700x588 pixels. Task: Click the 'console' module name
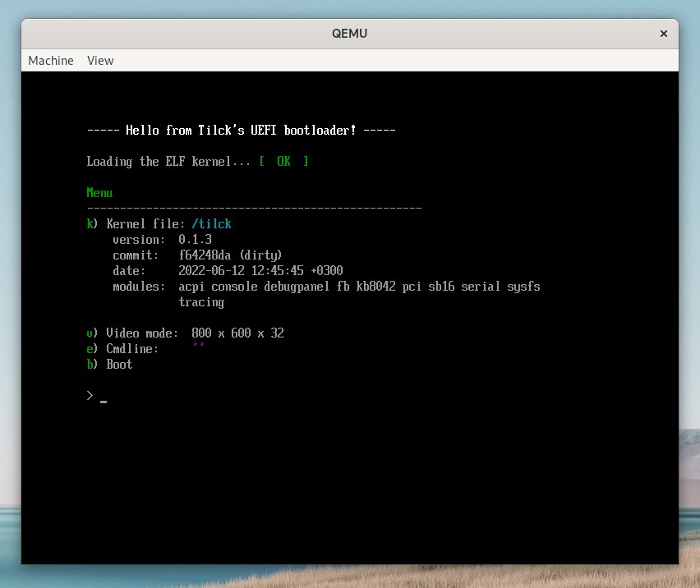234,286
